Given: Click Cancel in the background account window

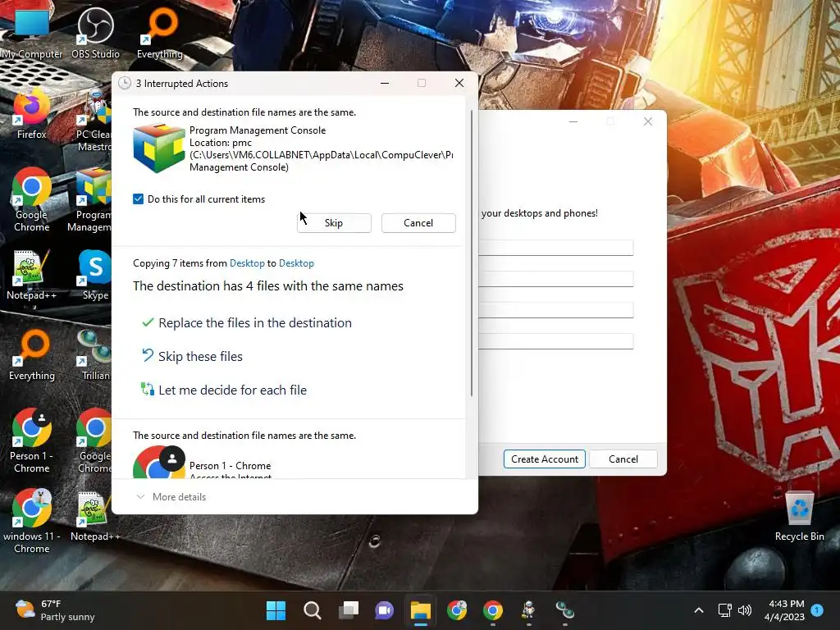Looking at the screenshot, I should coord(623,459).
